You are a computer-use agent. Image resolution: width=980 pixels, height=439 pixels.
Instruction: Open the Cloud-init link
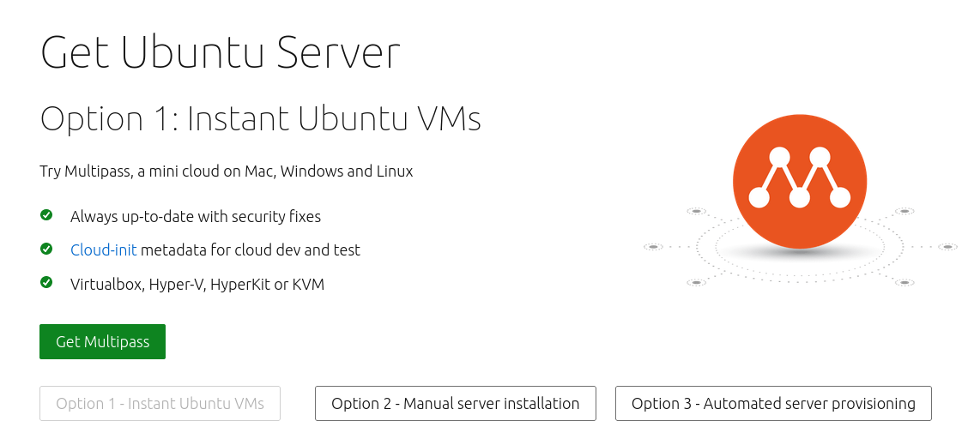(x=104, y=250)
